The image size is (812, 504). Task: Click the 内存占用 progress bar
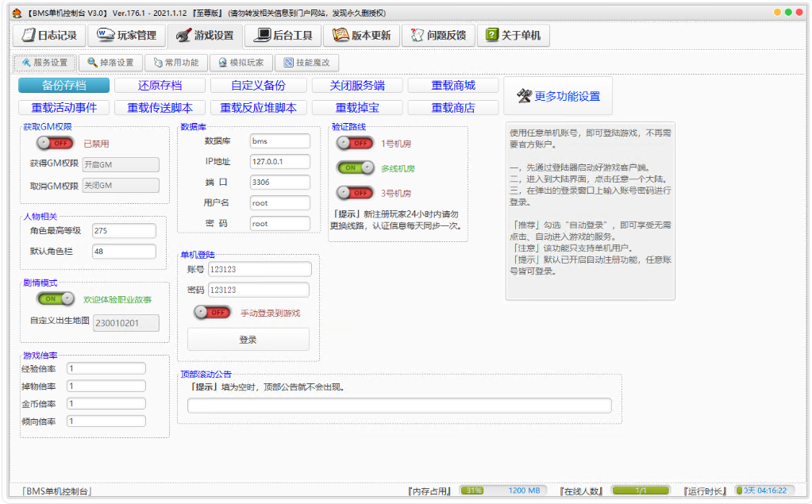coord(502,491)
